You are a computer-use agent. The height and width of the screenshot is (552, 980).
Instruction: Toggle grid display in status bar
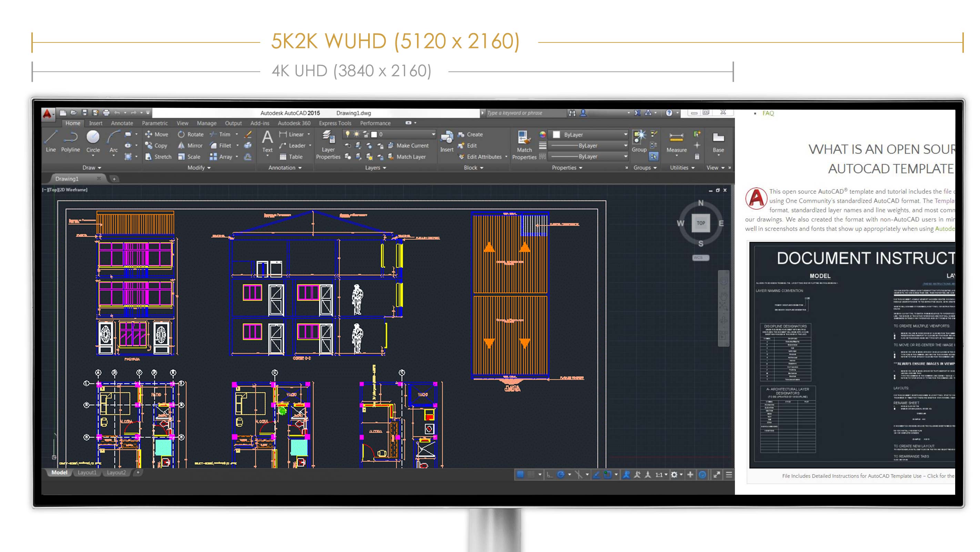[520, 474]
